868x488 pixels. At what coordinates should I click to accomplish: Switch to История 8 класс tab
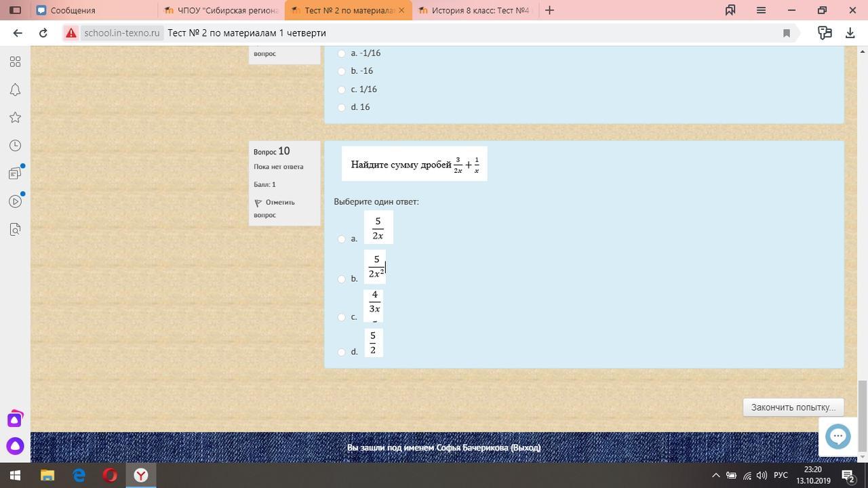pyautogui.click(x=475, y=10)
